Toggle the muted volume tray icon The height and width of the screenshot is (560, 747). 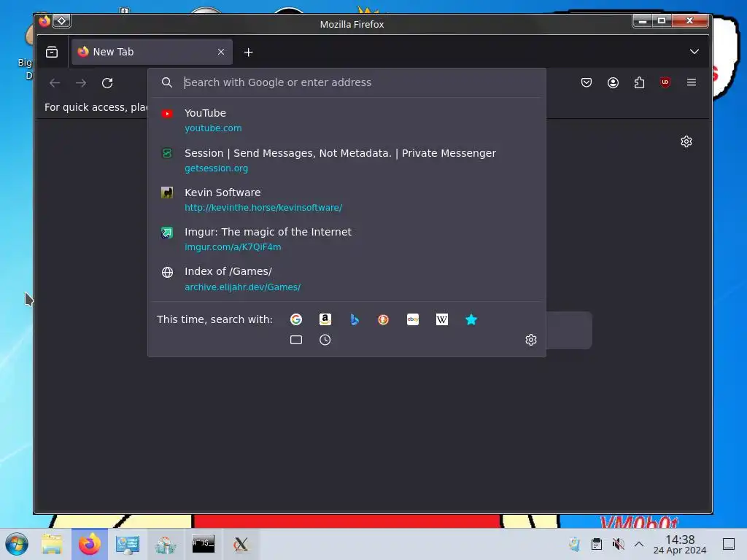[618, 544]
